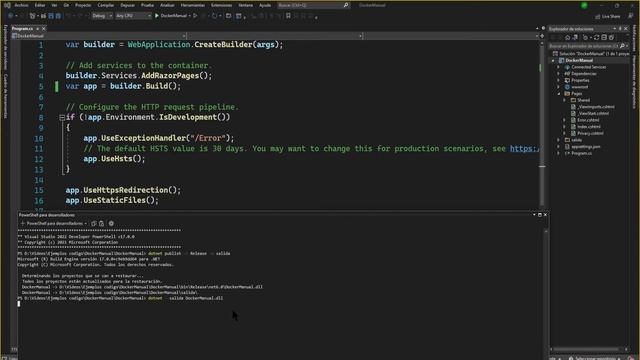The width and height of the screenshot is (640, 360).
Task: Select Program.cs in Solution Explorer
Action: coord(578,153)
